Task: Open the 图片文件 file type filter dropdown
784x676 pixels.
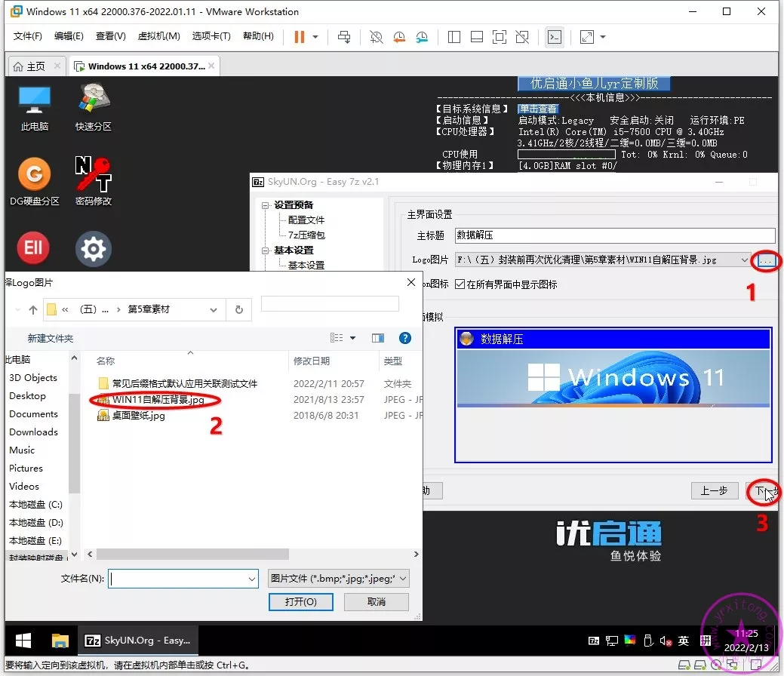Action: (402, 579)
